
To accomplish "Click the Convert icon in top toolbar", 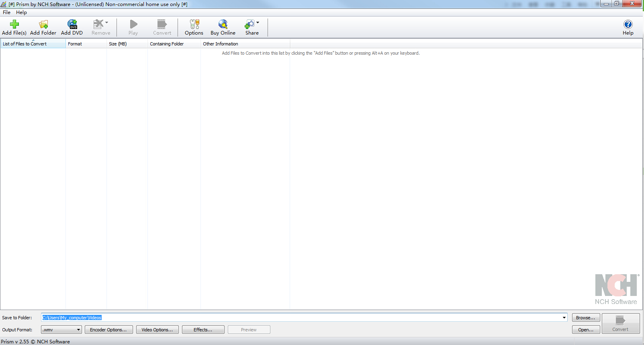I will [162, 24].
